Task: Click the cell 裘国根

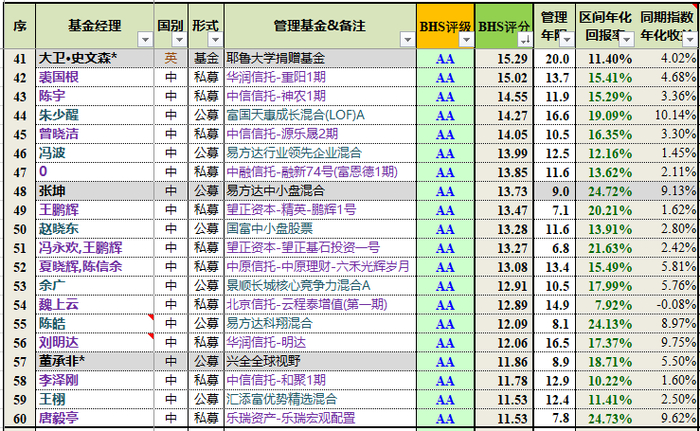Action: click(x=95, y=77)
